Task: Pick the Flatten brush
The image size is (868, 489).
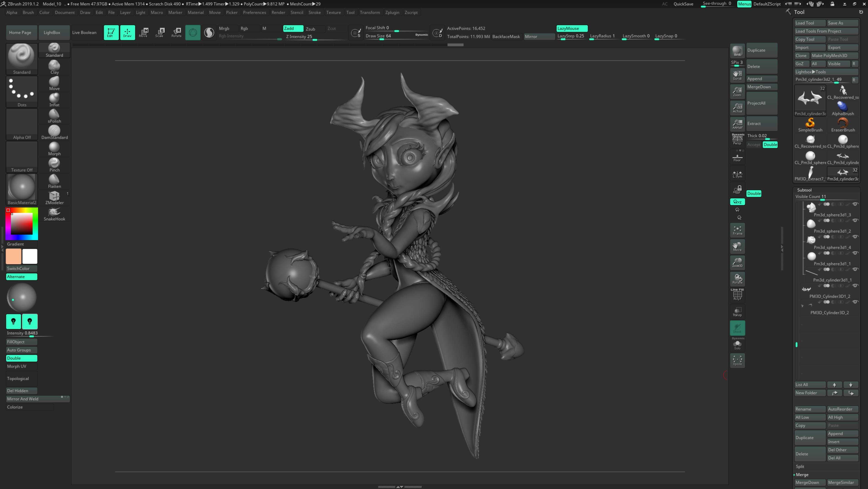Action: 54,181
